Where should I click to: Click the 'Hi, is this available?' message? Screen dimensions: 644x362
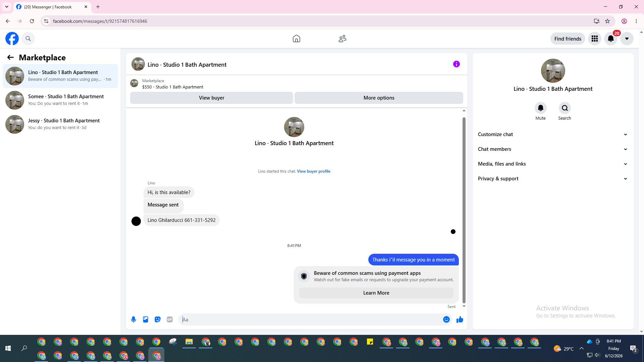[x=169, y=192]
